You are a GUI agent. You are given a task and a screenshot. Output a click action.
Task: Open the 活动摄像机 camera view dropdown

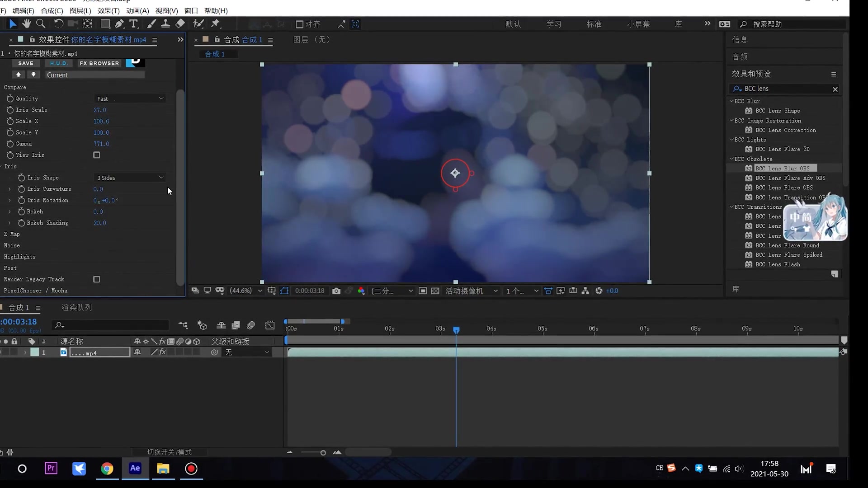tap(472, 291)
